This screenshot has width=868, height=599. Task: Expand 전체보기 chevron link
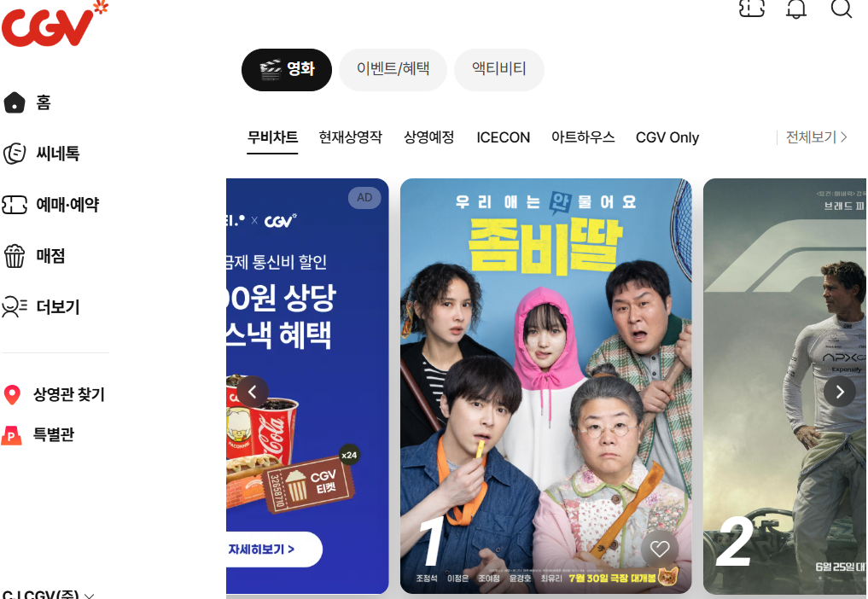pyautogui.click(x=817, y=137)
